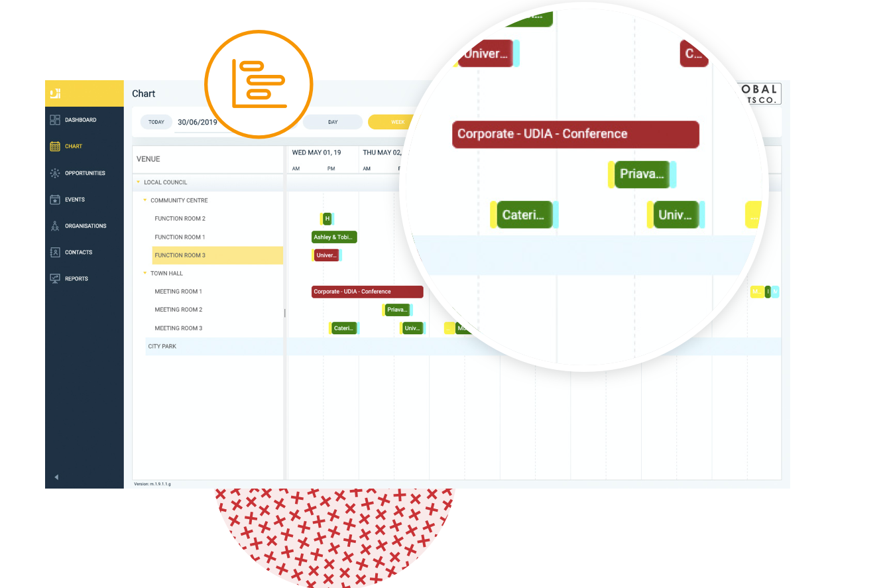887x588 pixels.
Task: Open the large Cateri... event in the magnified circle
Action: click(x=524, y=215)
